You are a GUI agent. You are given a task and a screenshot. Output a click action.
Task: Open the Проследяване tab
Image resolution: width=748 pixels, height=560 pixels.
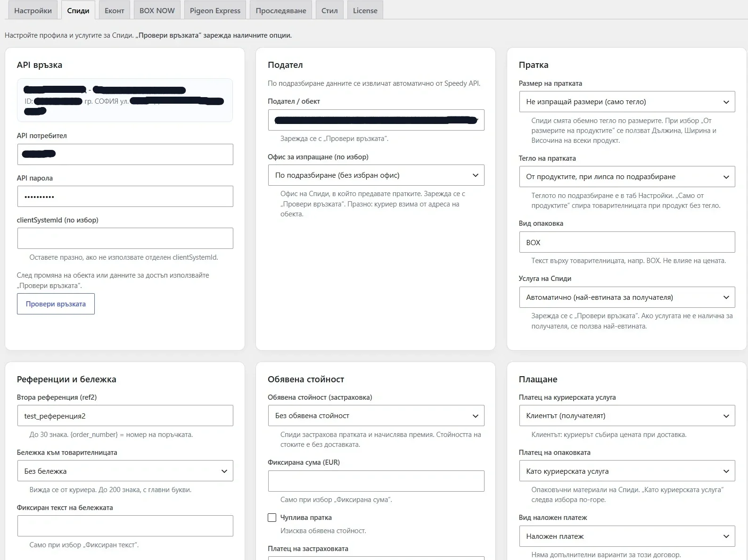point(281,10)
